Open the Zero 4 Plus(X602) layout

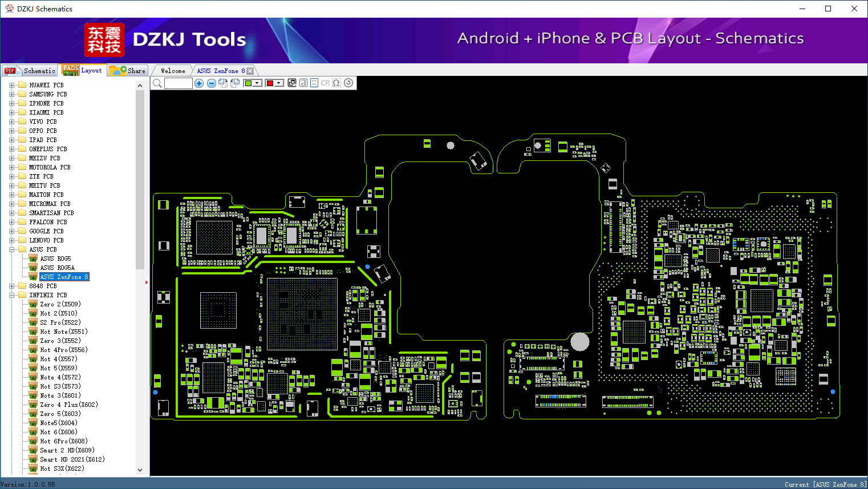[69, 405]
